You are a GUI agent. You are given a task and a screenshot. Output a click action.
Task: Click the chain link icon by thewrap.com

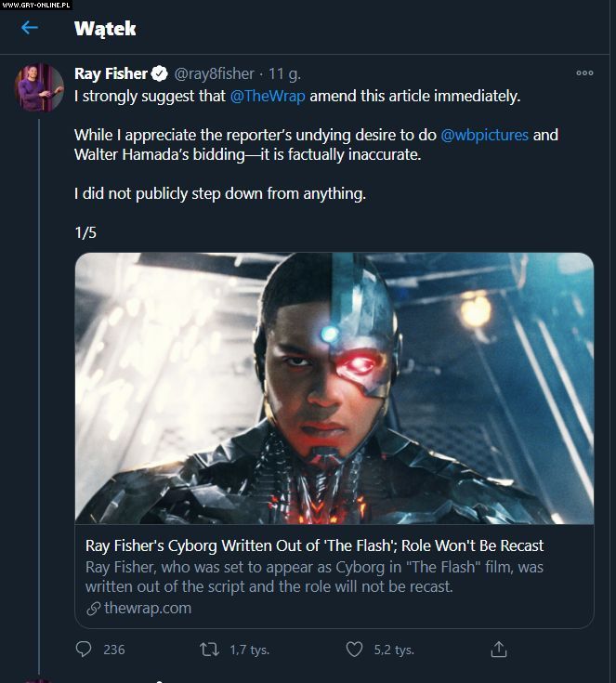93,609
